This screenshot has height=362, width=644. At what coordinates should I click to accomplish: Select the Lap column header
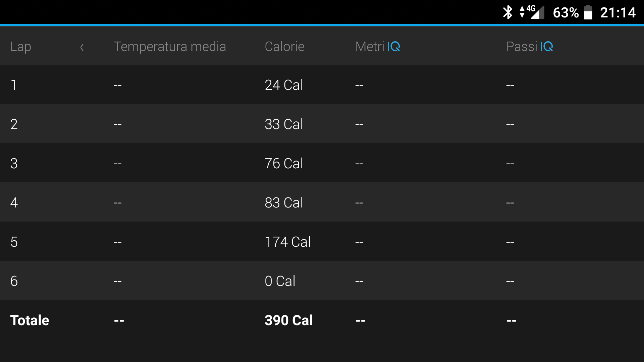[x=21, y=47]
